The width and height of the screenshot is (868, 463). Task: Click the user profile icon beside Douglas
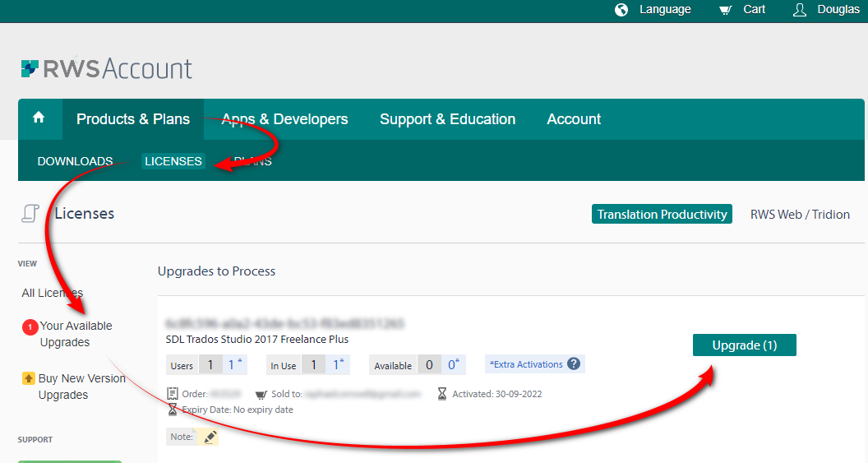tap(799, 10)
